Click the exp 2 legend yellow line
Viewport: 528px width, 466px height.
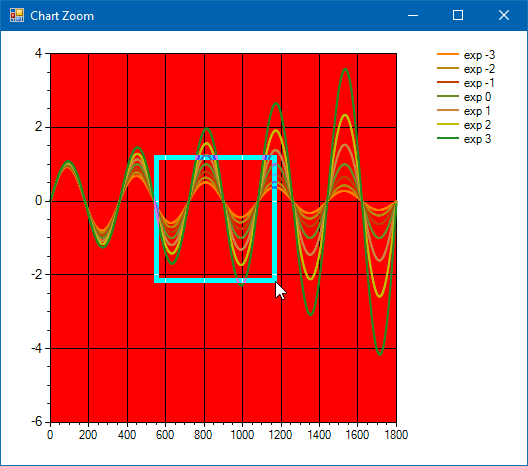tap(448, 124)
